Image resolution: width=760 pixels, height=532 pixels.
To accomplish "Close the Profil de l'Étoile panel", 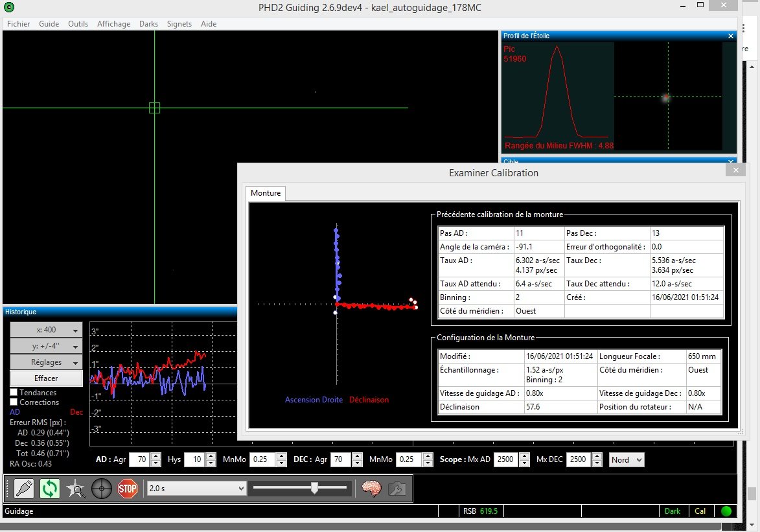I will 731,36.
